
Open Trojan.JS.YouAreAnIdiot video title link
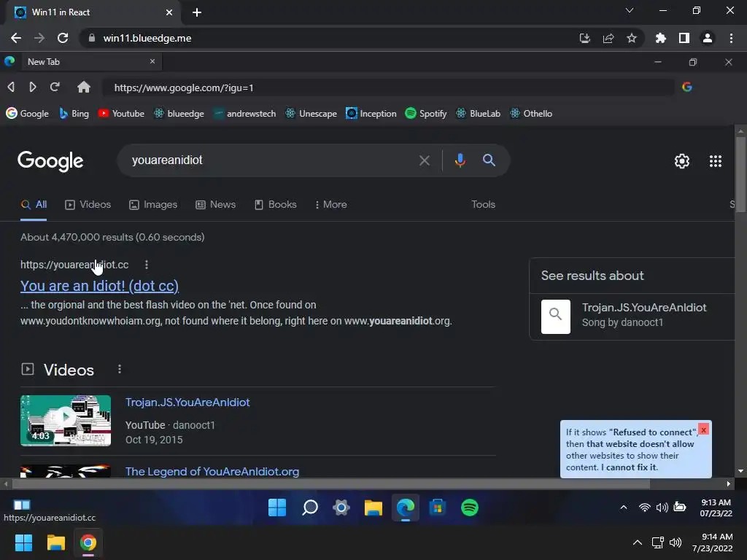(187, 402)
